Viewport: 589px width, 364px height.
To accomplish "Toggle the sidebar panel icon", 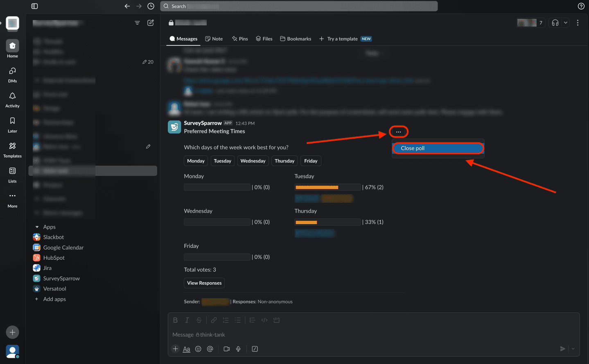I will click(x=34, y=6).
